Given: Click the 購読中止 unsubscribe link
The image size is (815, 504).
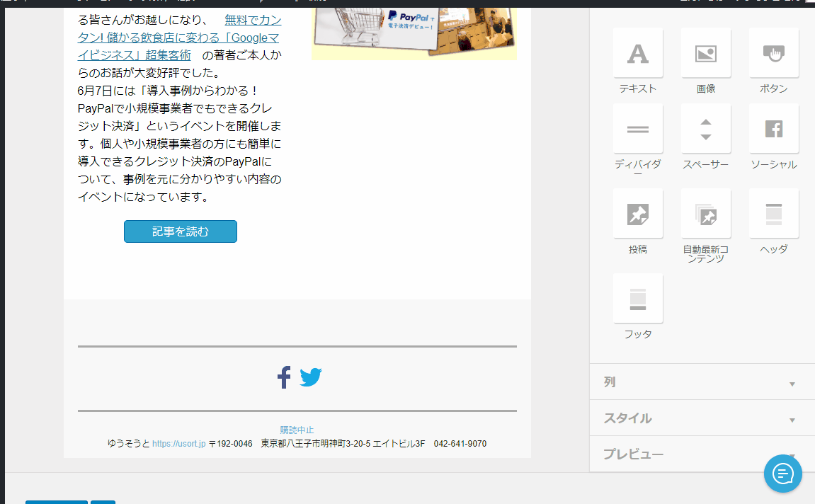Looking at the screenshot, I should (297, 430).
